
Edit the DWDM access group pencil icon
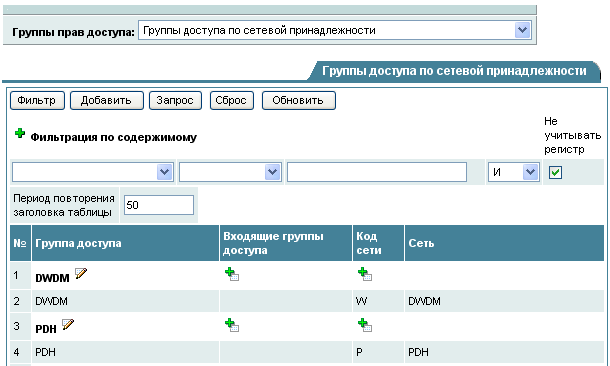coord(81,273)
